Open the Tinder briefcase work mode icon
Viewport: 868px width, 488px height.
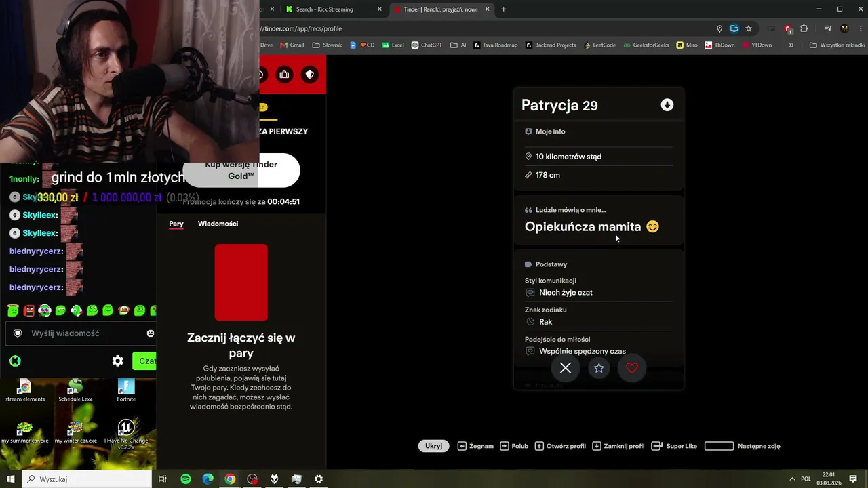284,75
